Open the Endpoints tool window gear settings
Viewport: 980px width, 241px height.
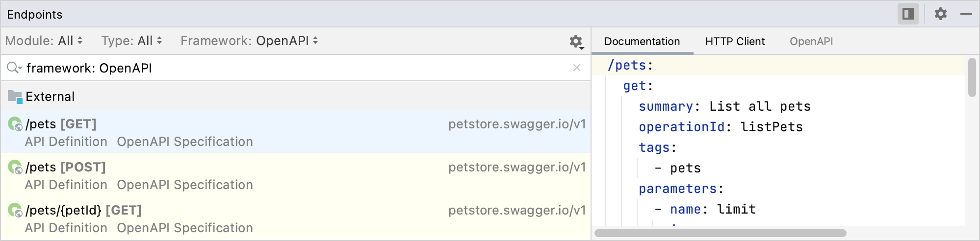[940, 14]
